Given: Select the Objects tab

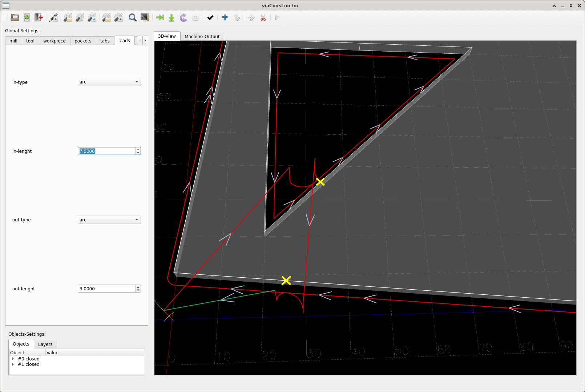Looking at the screenshot, I should click(21, 344).
